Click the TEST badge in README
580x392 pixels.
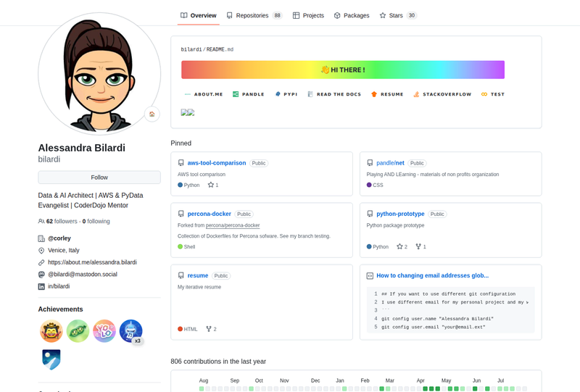pyautogui.click(x=493, y=94)
